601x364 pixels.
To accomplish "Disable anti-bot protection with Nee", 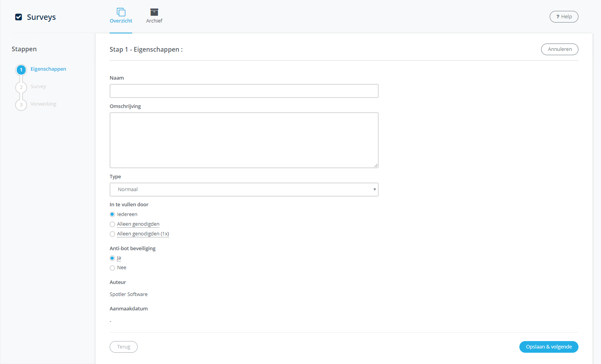I will pyautogui.click(x=112, y=268).
